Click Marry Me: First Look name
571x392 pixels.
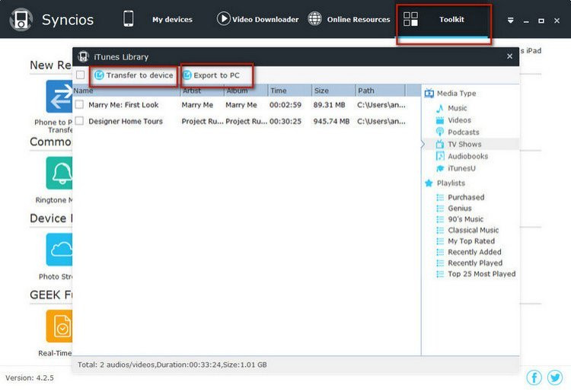coord(123,105)
